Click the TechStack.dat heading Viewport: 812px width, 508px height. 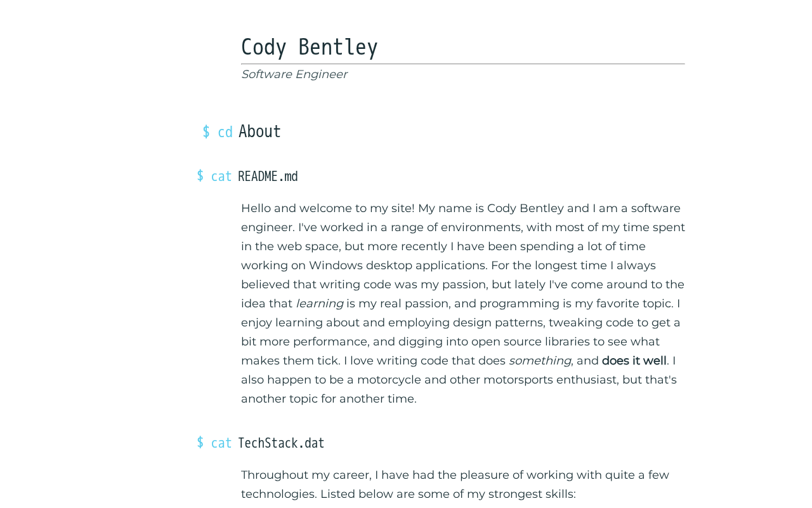[281, 443]
